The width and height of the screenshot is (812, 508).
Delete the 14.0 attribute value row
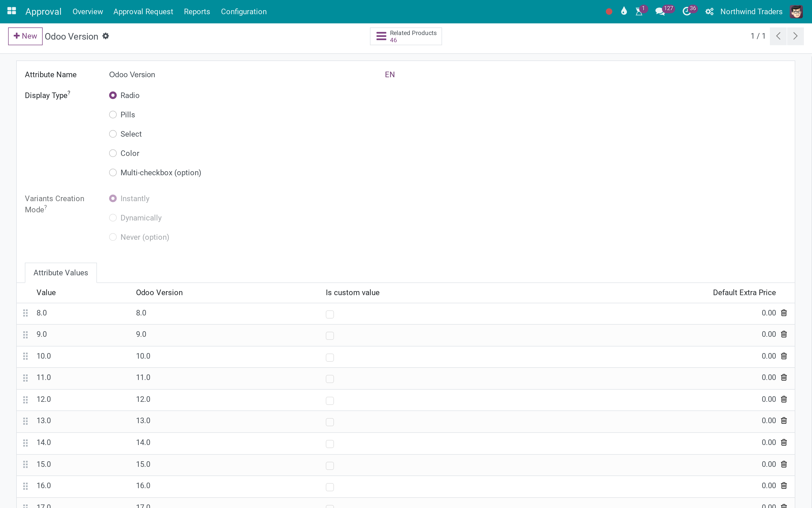click(784, 442)
